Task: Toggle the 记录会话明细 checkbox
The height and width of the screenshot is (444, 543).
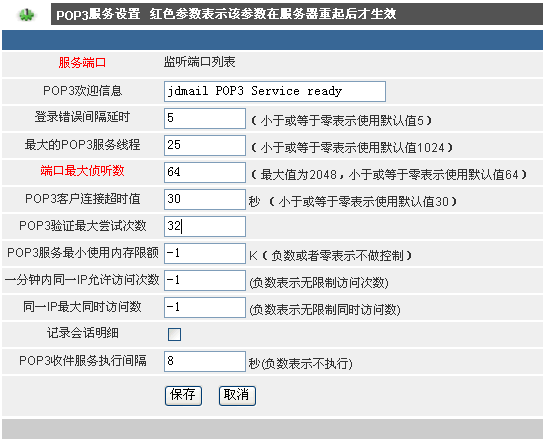Action: tap(174, 335)
